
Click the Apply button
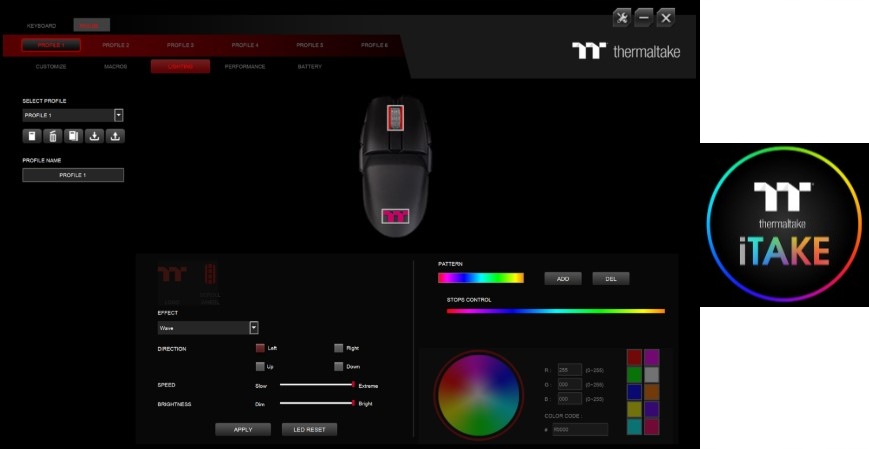coord(243,430)
